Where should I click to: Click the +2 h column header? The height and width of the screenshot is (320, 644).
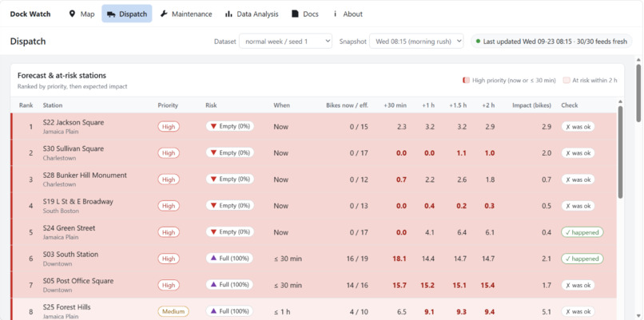pos(488,105)
